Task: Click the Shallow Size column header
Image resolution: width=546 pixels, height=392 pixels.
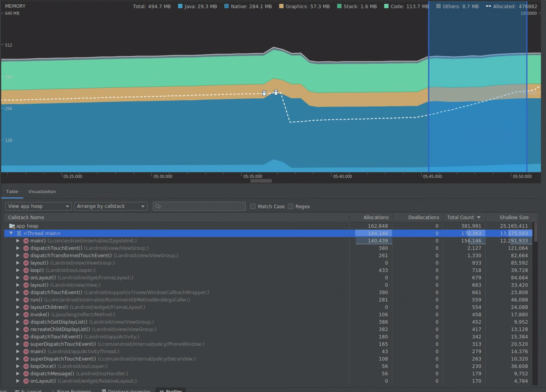Action: 514,217
